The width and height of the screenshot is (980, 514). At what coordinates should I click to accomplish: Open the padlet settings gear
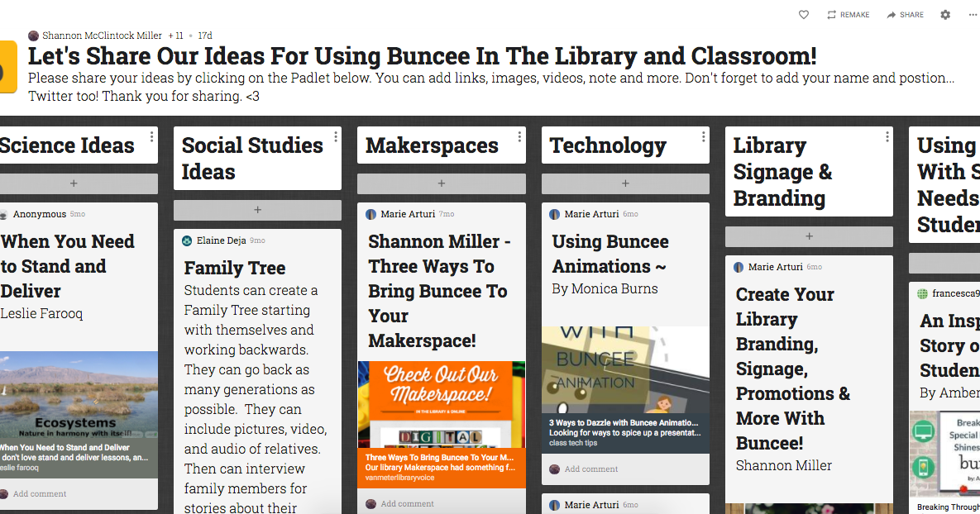coord(944,14)
